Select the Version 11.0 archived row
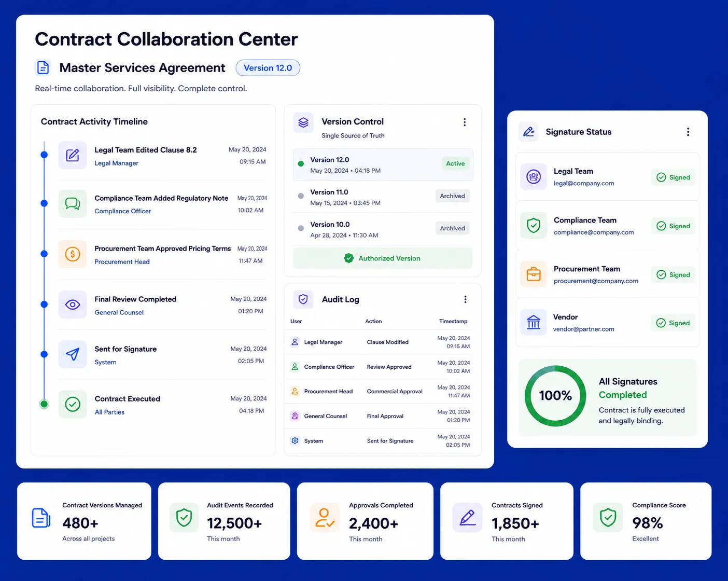This screenshot has height=581, width=728. [383, 197]
